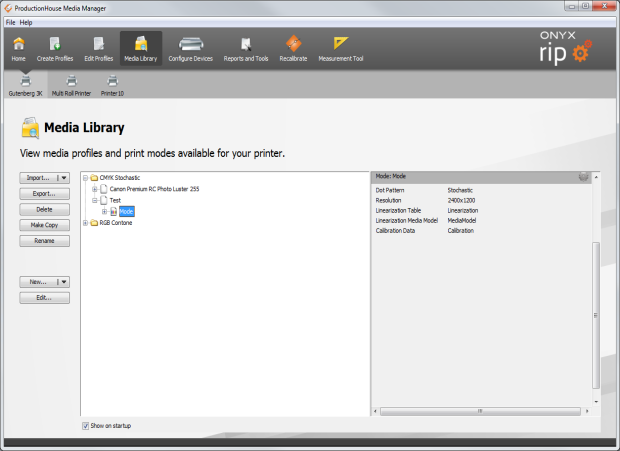Open the Home toolbar icon
This screenshot has width=620, height=451.
click(19, 49)
